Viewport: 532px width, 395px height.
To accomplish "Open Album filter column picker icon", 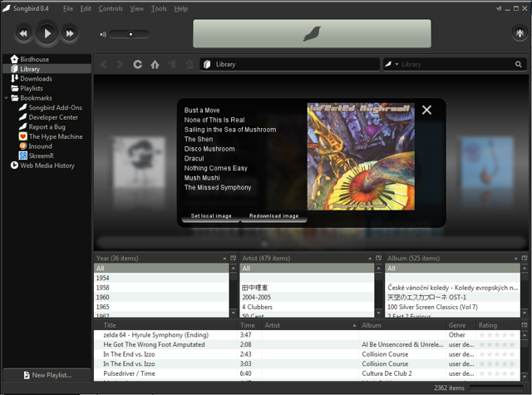I will tap(525, 259).
